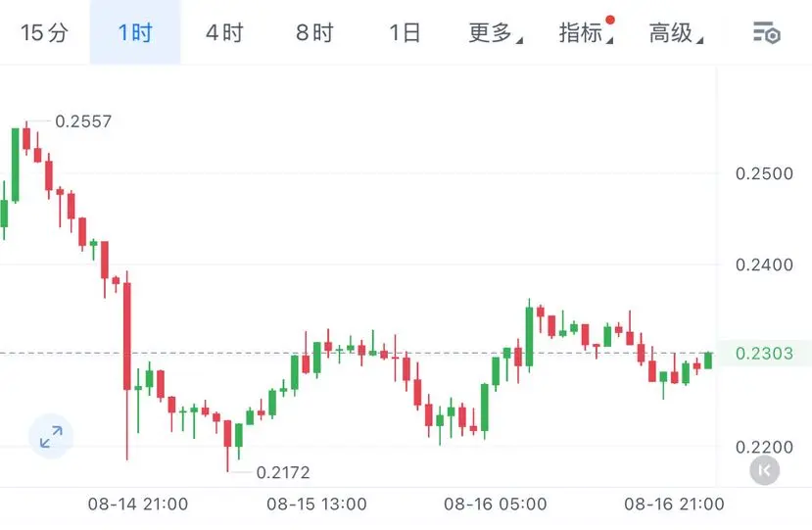Switch to the 1日 timeframe

click(x=405, y=32)
